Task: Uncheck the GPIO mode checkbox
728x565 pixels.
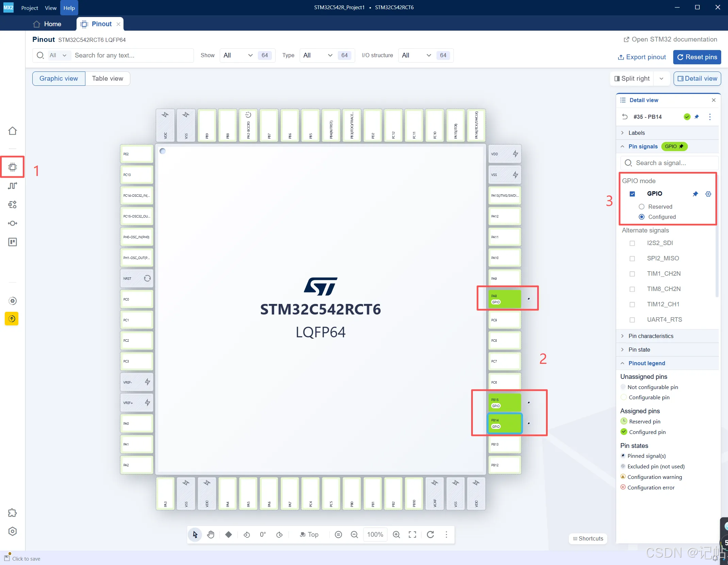Action: tap(632, 194)
